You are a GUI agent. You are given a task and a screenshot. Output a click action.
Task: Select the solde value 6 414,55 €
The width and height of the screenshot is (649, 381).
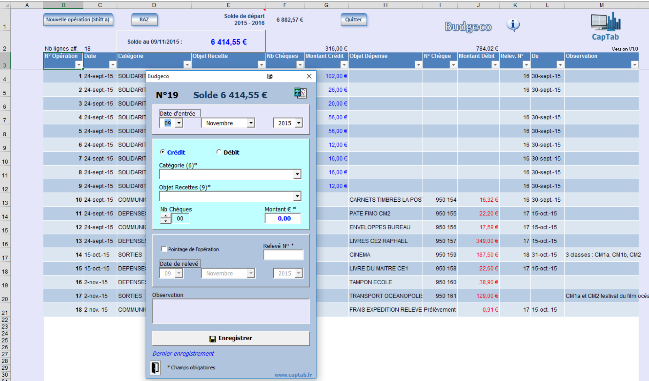tap(228, 42)
